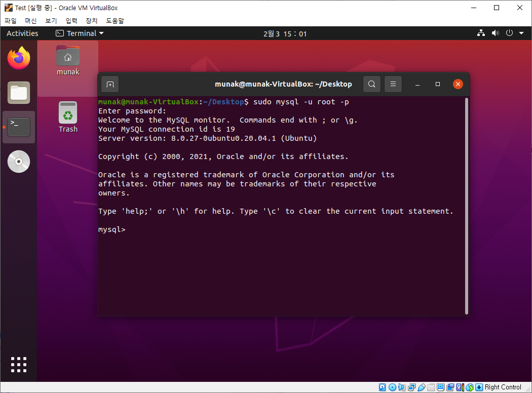The image size is (532, 393).
Task: Click the 'Welcome to the MySQL monitor' line
Action: pyautogui.click(x=227, y=120)
